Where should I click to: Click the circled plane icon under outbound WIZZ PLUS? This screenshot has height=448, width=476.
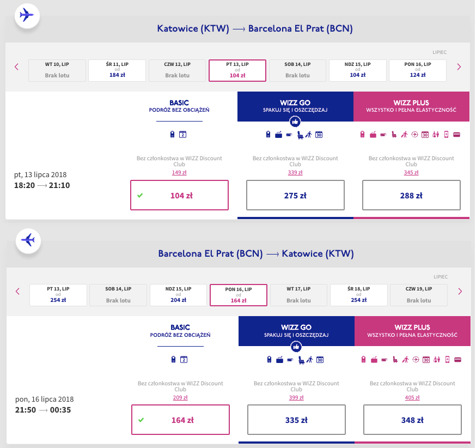(x=414, y=135)
